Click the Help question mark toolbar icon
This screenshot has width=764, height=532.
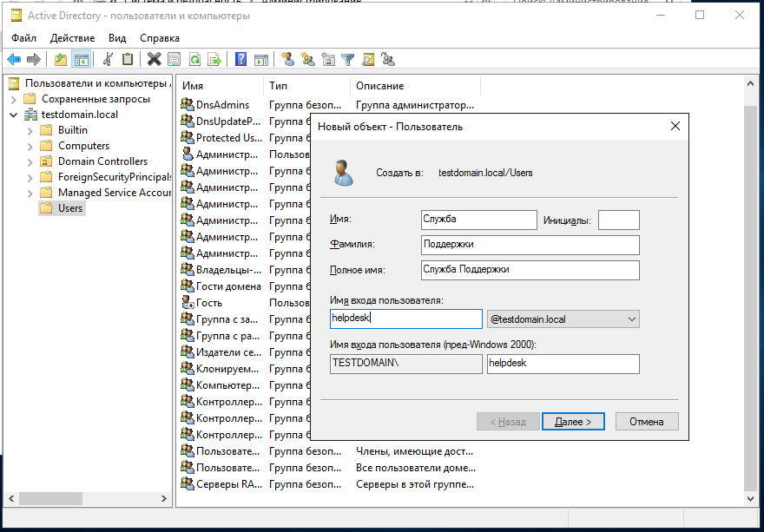coord(241,60)
